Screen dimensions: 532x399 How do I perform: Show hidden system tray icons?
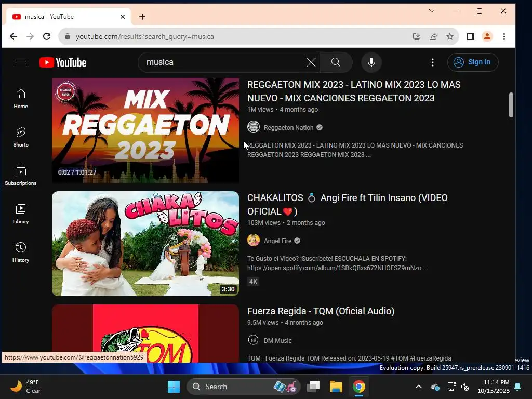click(x=419, y=387)
